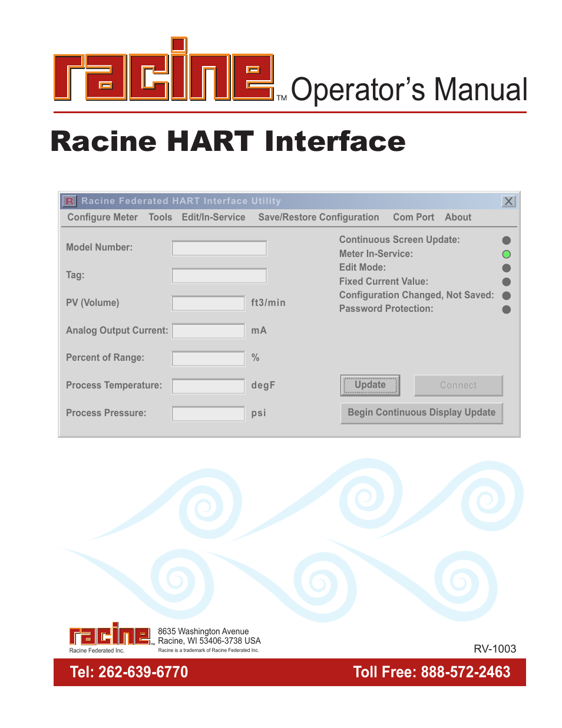Image resolution: width=562 pixels, height=728 pixels.
Task: Click the small Racine Federated logo in the footer
Action: [x=110, y=634]
